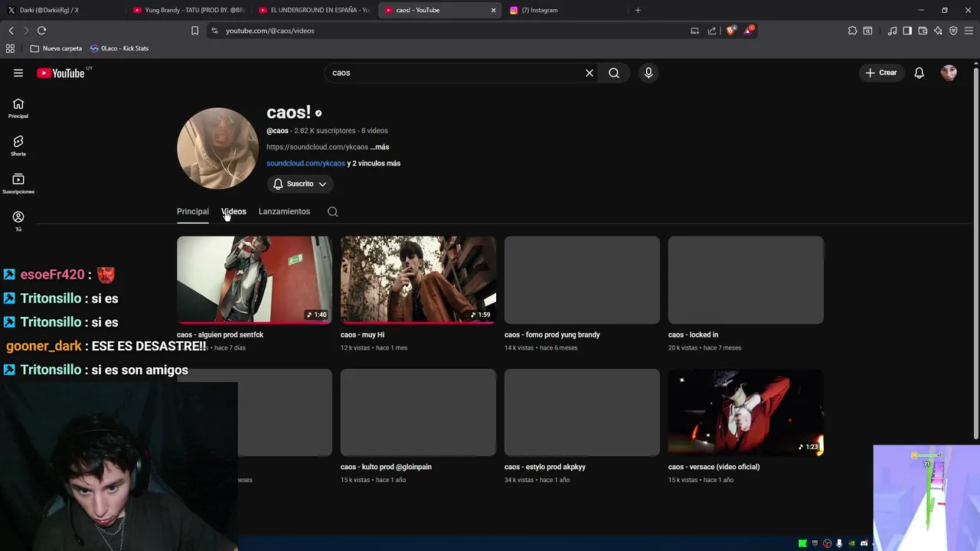
Task: Open the fomo prod yung brandy title
Action: click(x=552, y=334)
